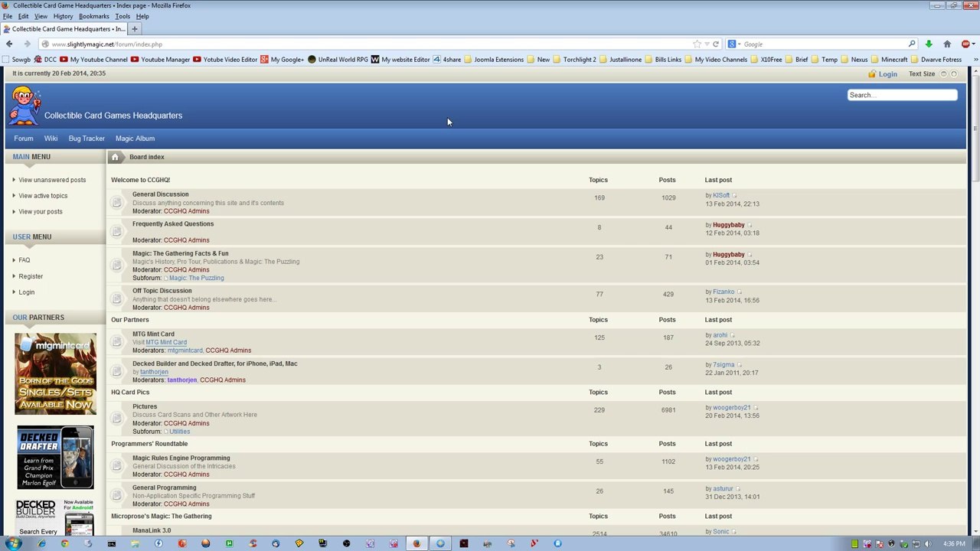Screen dimensions: 980x551
Task: Open View active topics link
Action: tap(43, 196)
